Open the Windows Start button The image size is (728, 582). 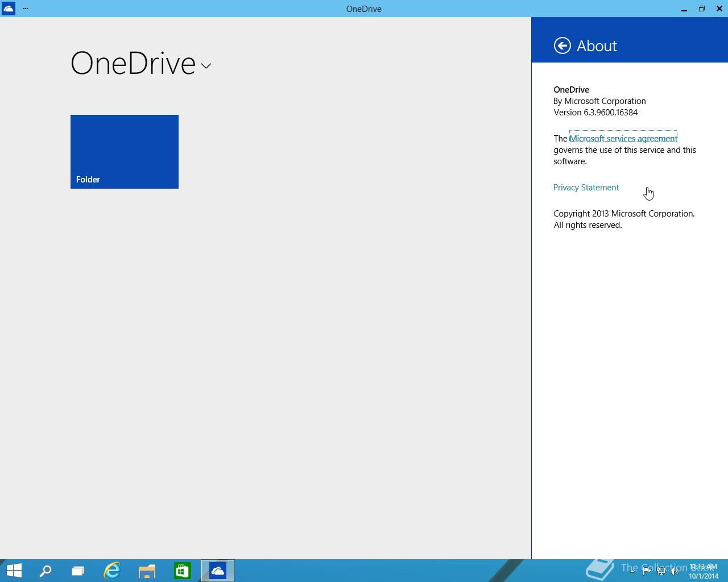coord(14,571)
